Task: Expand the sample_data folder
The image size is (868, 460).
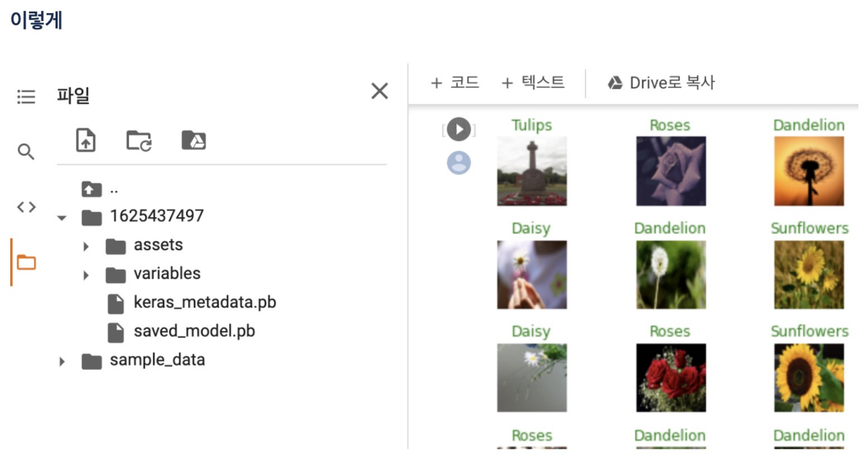Action: (62, 362)
